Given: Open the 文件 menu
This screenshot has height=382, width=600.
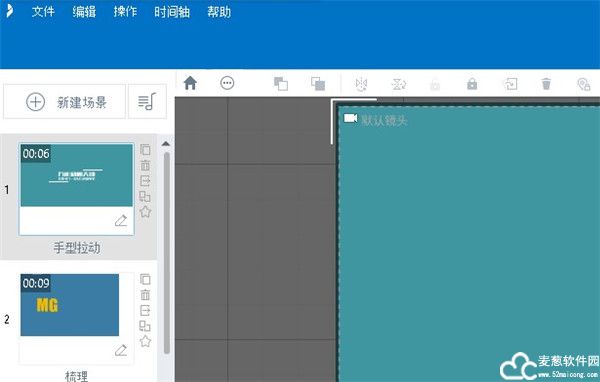Looking at the screenshot, I should point(43,11).
